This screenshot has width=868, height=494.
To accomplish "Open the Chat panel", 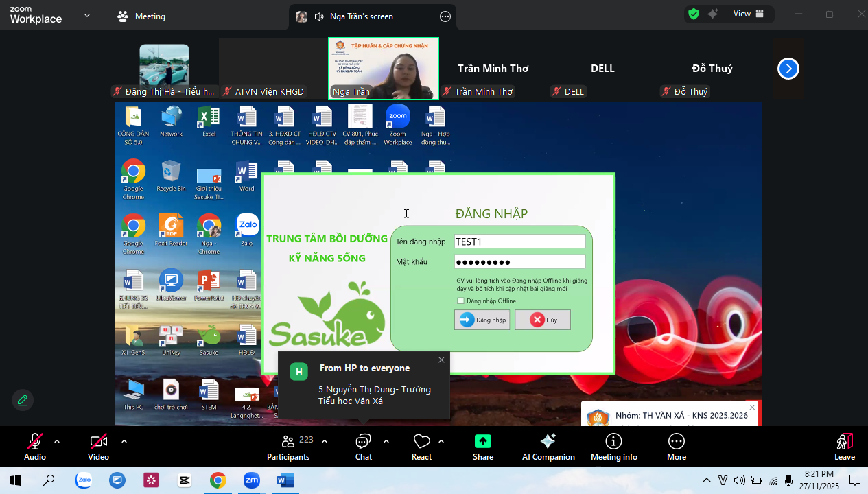I will [x=363, y=446].
